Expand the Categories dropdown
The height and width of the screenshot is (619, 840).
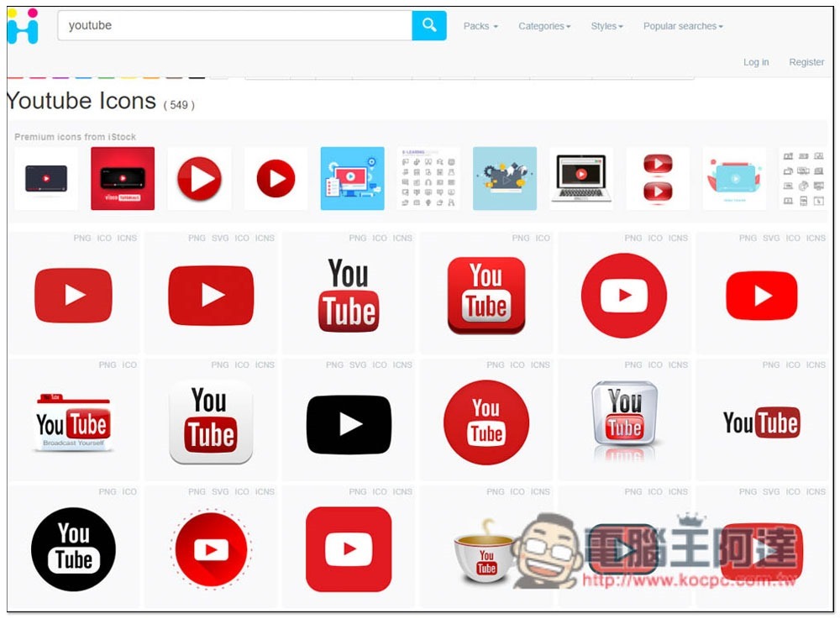click(x=544, y=26)
